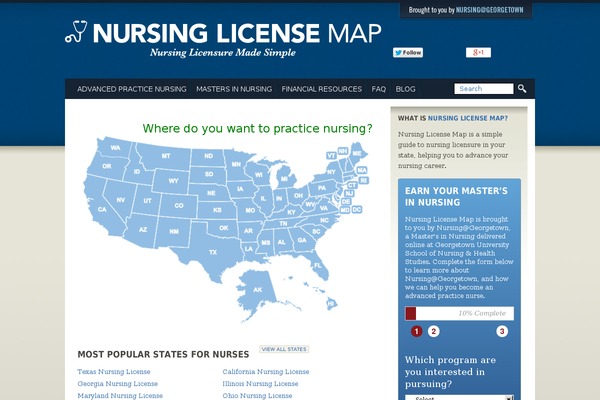
Task: Select New York on the map
Action: click(x=331, y=172)
